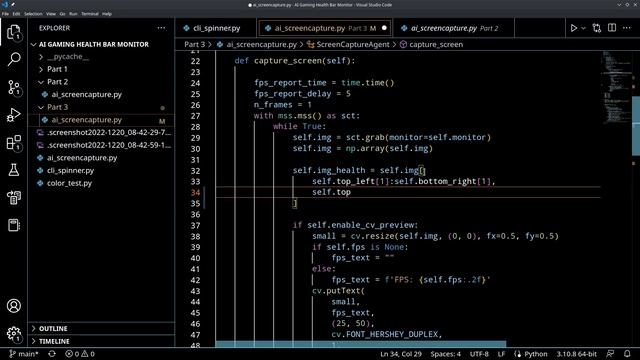Close the unsaved Part 3 tab dot
This screenshot has height=360, width=640.
tap(384, 28)
